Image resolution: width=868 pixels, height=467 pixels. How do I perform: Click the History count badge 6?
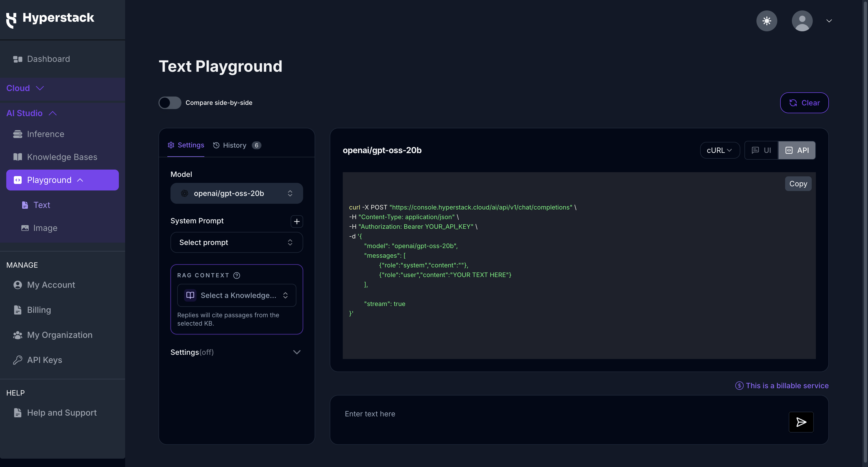[x=256, y=145]
